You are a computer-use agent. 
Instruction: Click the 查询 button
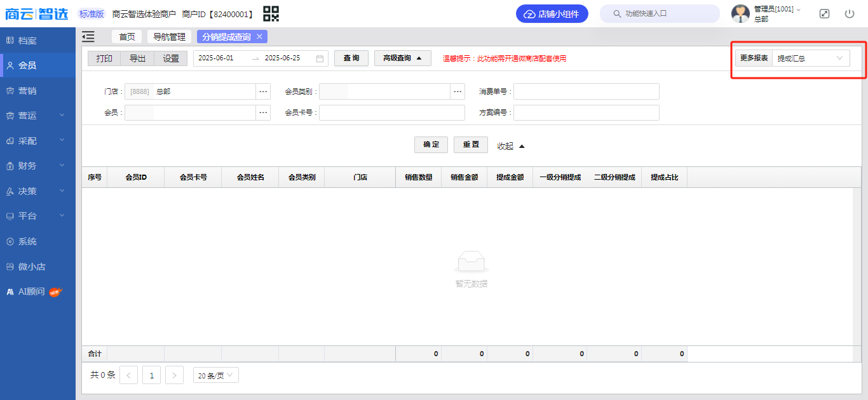click(351, 58)
